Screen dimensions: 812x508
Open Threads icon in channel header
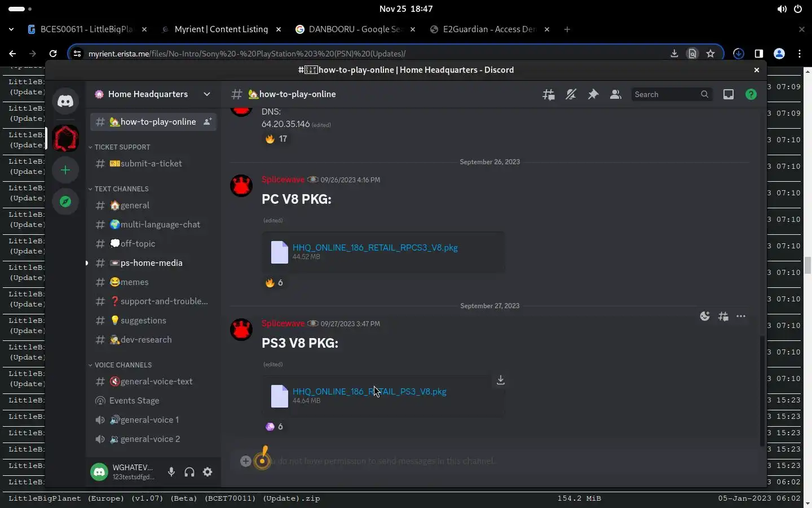click(x=548, y=95)
